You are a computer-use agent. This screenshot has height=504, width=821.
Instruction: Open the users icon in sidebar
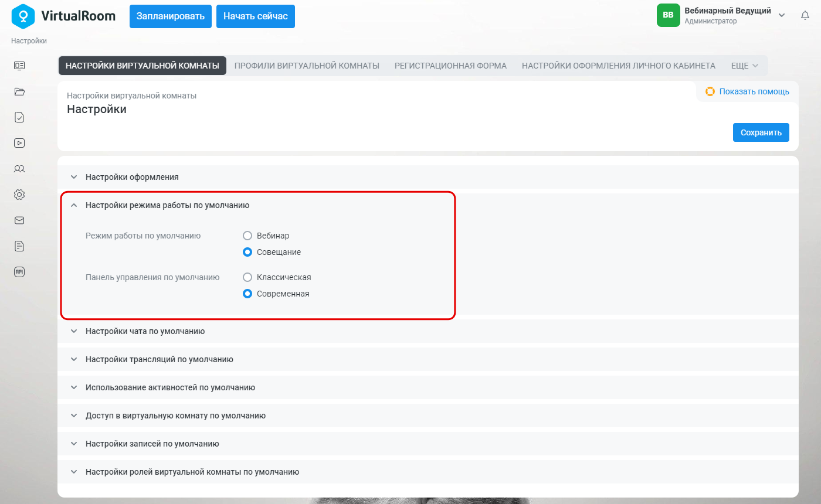(x=19, y=169)
